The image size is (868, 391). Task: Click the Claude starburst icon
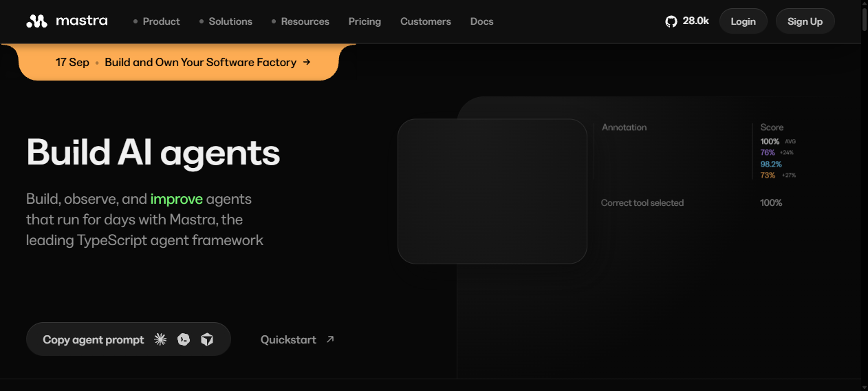point(160,339)
